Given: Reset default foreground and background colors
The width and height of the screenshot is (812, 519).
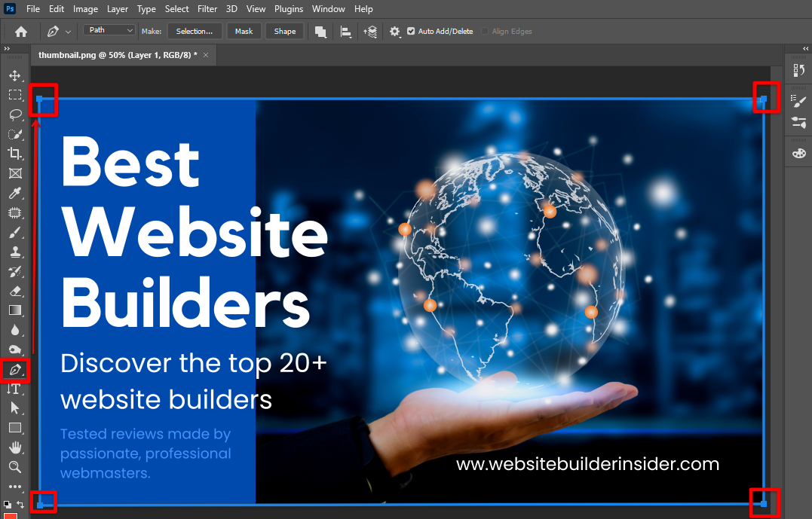Looking at the screenshot, I should point(8,504).
